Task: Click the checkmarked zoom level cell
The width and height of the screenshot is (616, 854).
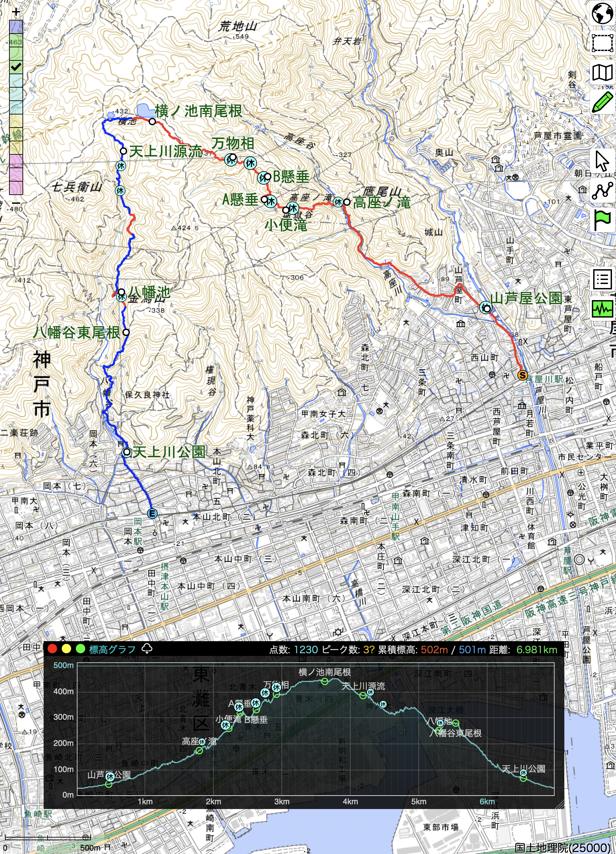Action: point(16,67)
